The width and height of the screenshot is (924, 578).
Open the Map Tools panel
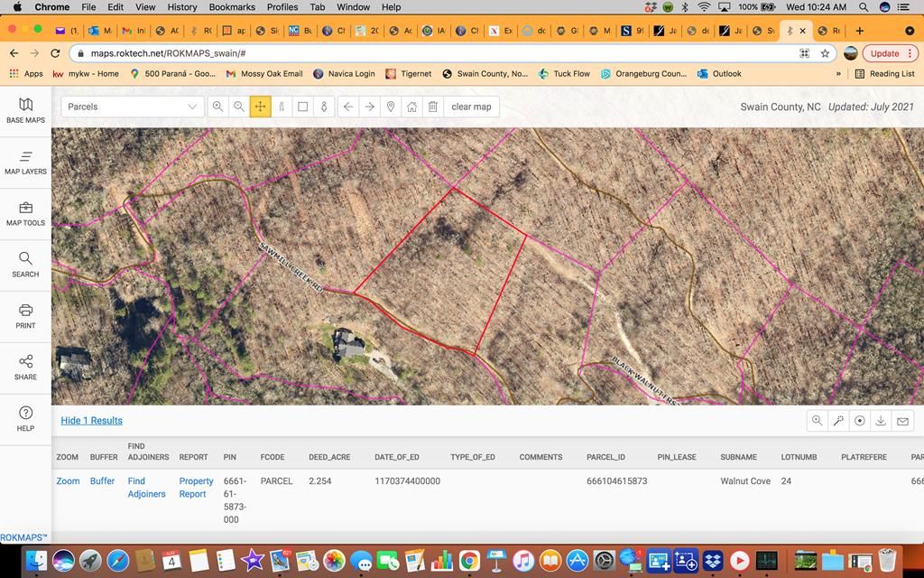tap(24, 215)
